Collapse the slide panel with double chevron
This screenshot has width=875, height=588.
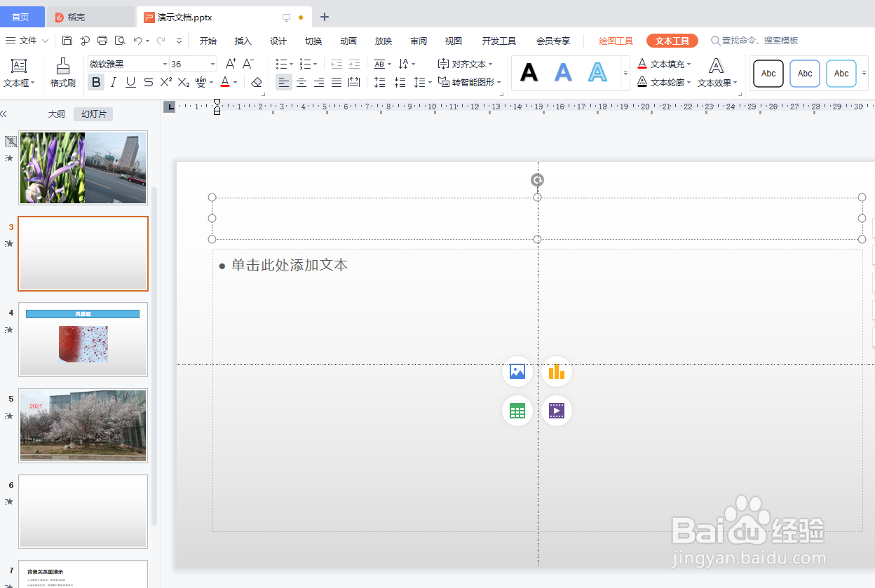point(4,114)
